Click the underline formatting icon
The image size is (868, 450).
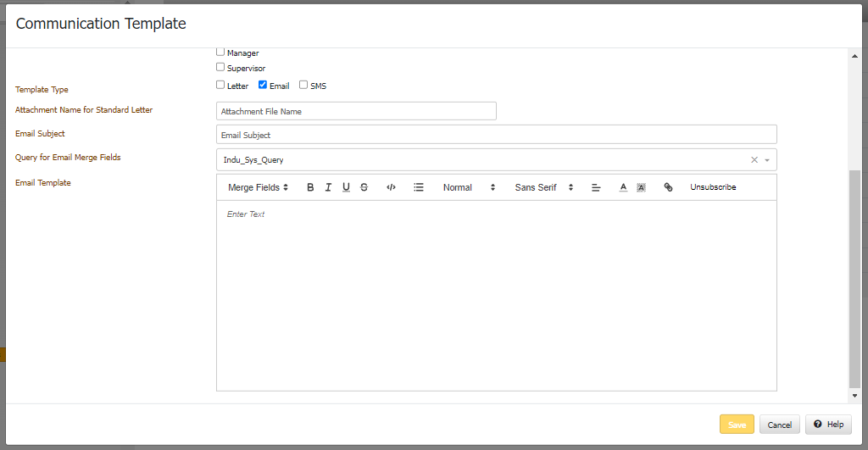[346, 187]
